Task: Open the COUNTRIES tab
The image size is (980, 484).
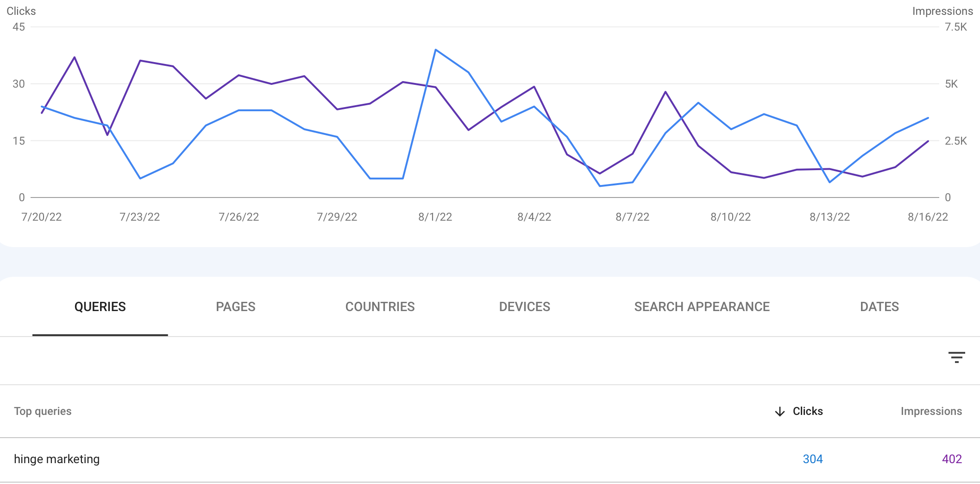Action: (x=380, y=307)
